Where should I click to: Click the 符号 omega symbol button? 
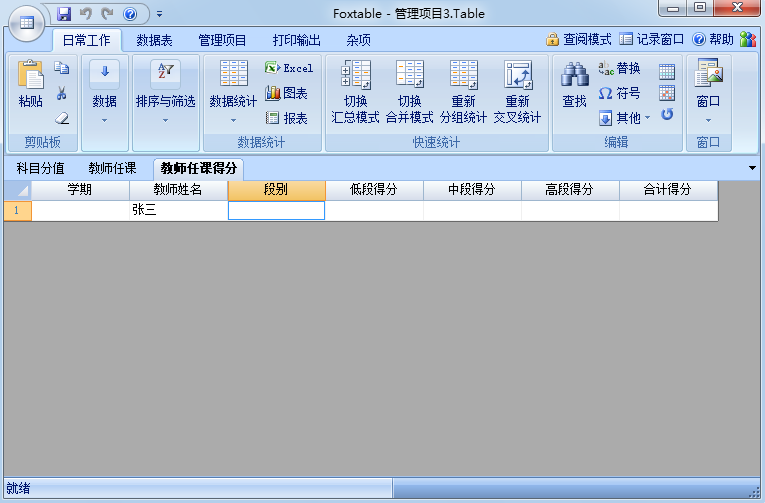619,93
